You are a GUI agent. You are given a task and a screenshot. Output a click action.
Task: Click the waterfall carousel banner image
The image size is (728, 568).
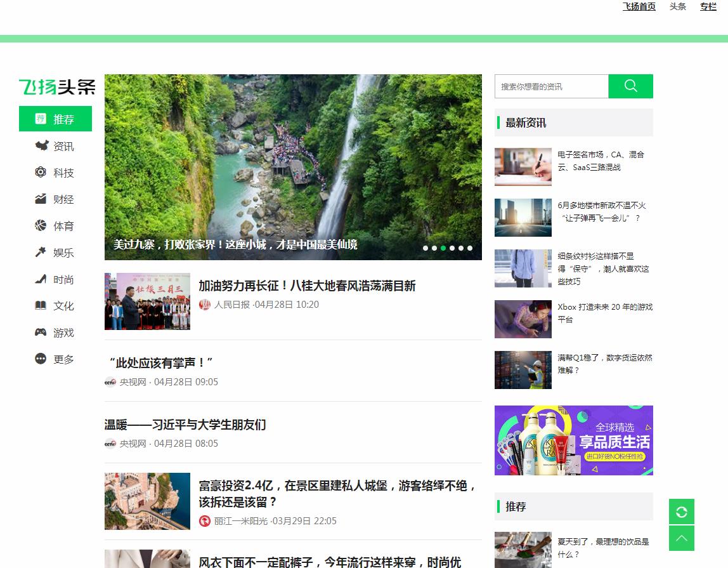[293, 167]
